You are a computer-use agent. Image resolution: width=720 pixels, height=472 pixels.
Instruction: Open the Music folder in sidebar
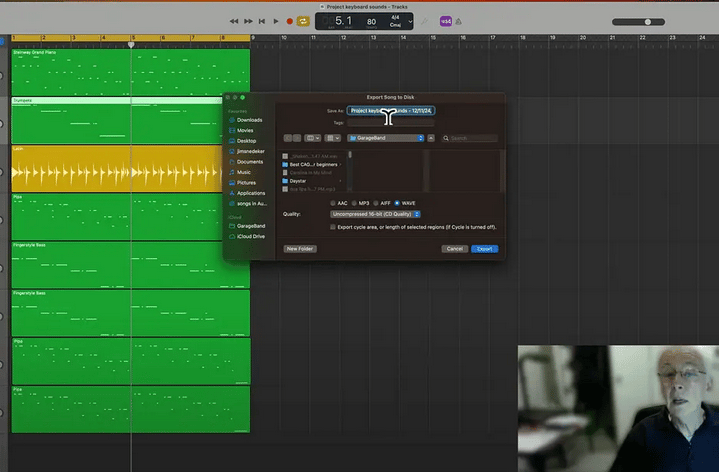click(243, 172)
